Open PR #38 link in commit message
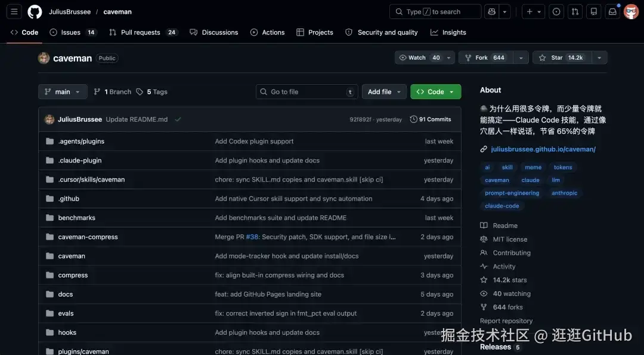This screenshot has height=355, width=644. [x=252, y=237]
